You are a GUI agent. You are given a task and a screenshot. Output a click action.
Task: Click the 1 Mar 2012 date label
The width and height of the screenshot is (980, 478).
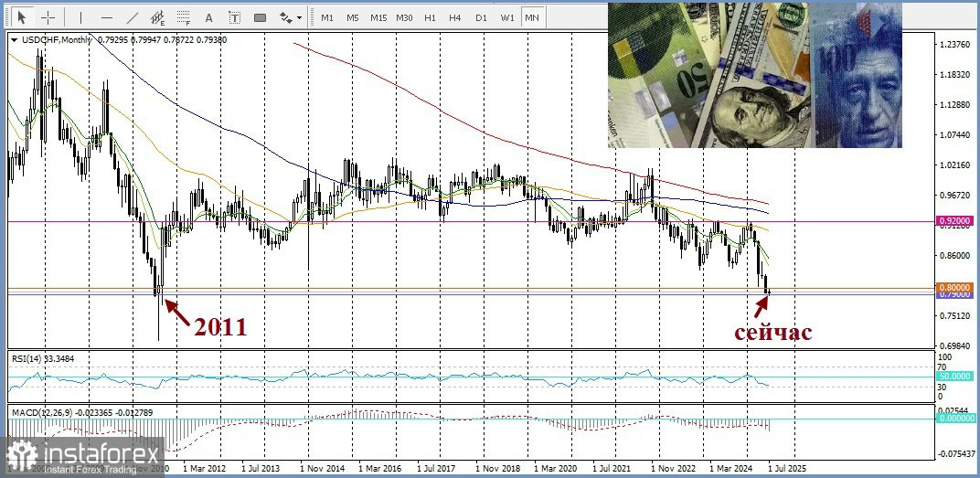(203, 467)
